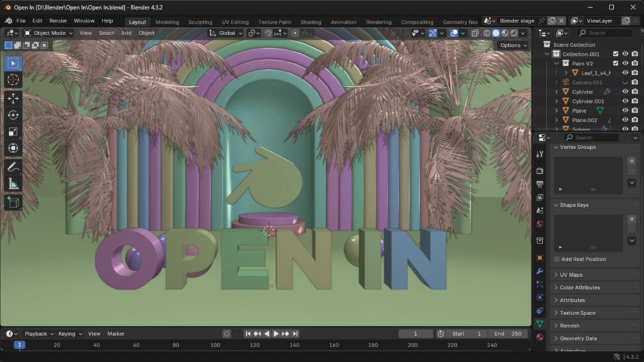Add a new vertex group
The image size is (644, 362).
[x=632, y=161]
